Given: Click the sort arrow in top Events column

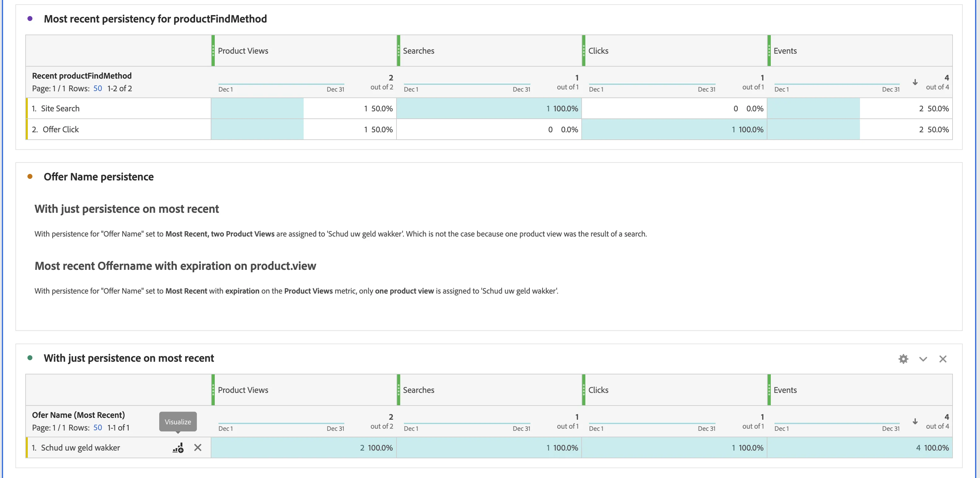Looking at the screenshot, I should tap(915, 82).
